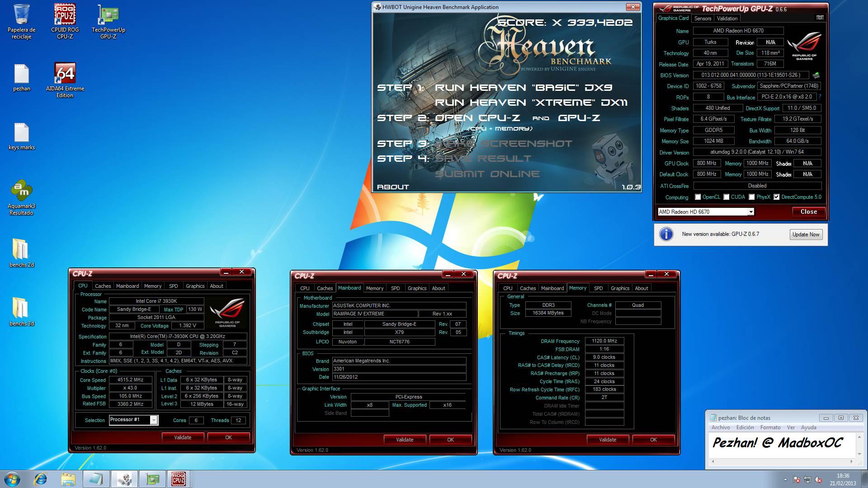Click the mainboard Model field RAMPAGE IV EXTREME
This screenshot has width=868, height=488.
click(375, 314)
